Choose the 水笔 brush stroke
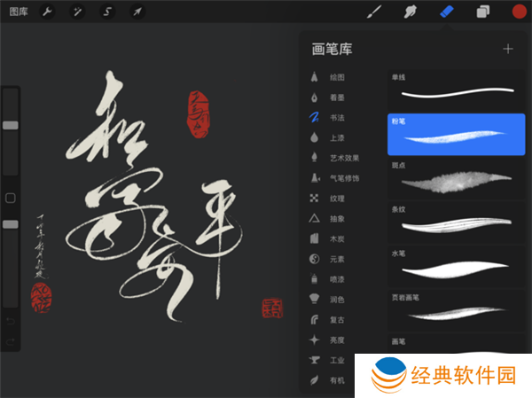The height and width of the screenshot is (398, 532). 457,266
